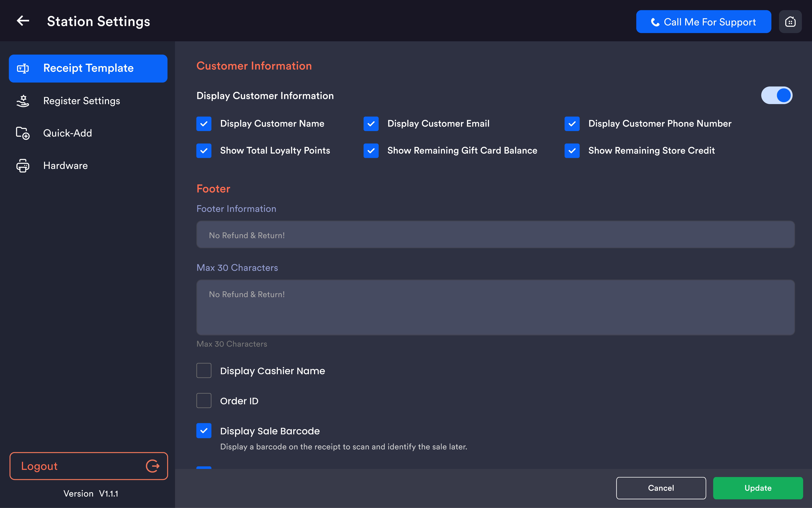Image resolution: width=812 pixels, height=508 pixels.
Task: Click the phone icon in support button
Action: point(655,22)
